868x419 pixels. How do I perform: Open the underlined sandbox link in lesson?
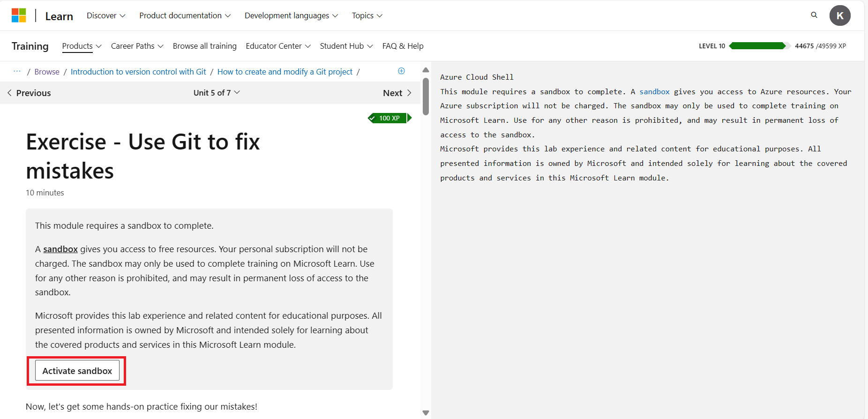[60, 249]
